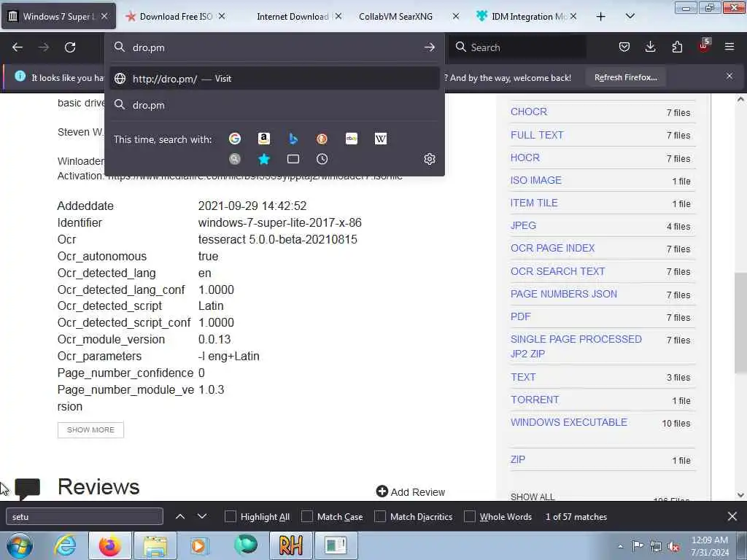Open the FULL TEXT download link
The height and width of the screenshot is (560, 747).
(537, 135)
